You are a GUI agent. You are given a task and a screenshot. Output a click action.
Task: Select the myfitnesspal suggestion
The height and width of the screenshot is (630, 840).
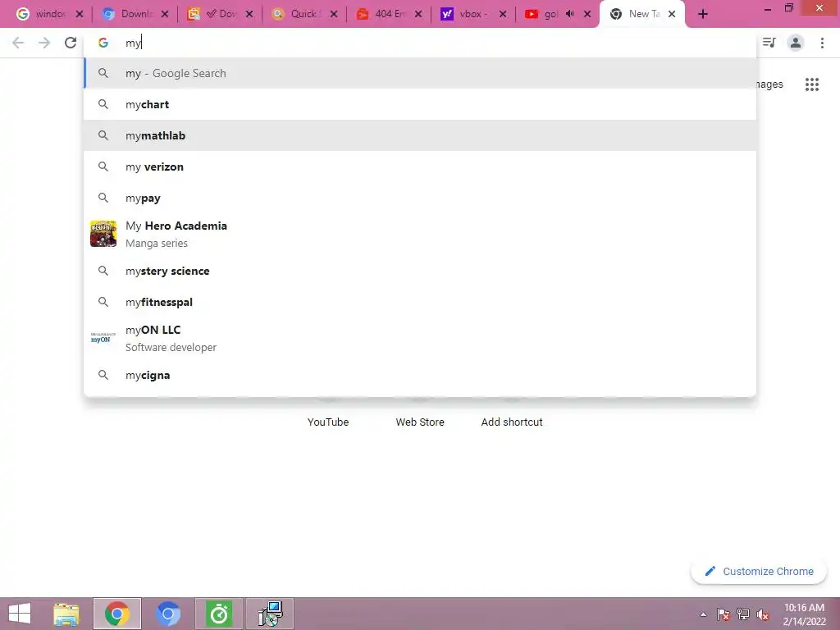[x=420, y=302]
